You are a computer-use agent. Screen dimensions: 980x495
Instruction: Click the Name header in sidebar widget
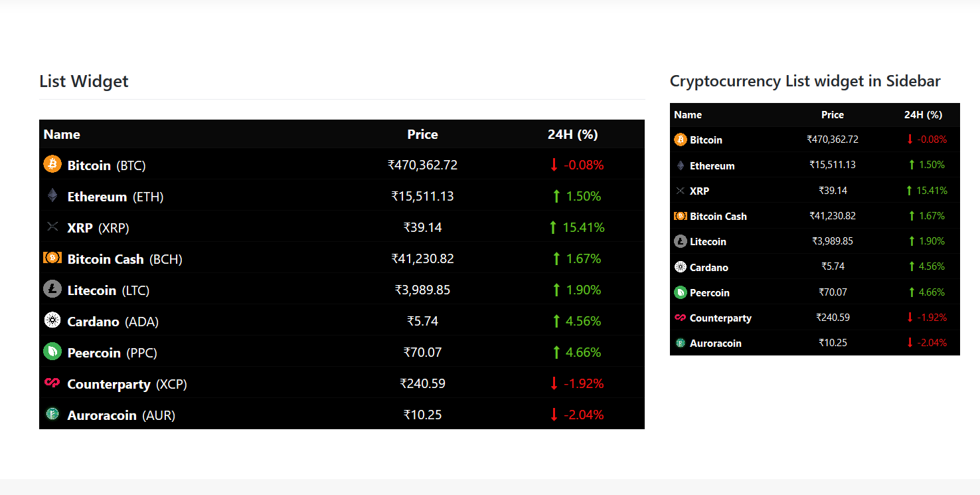688,115
